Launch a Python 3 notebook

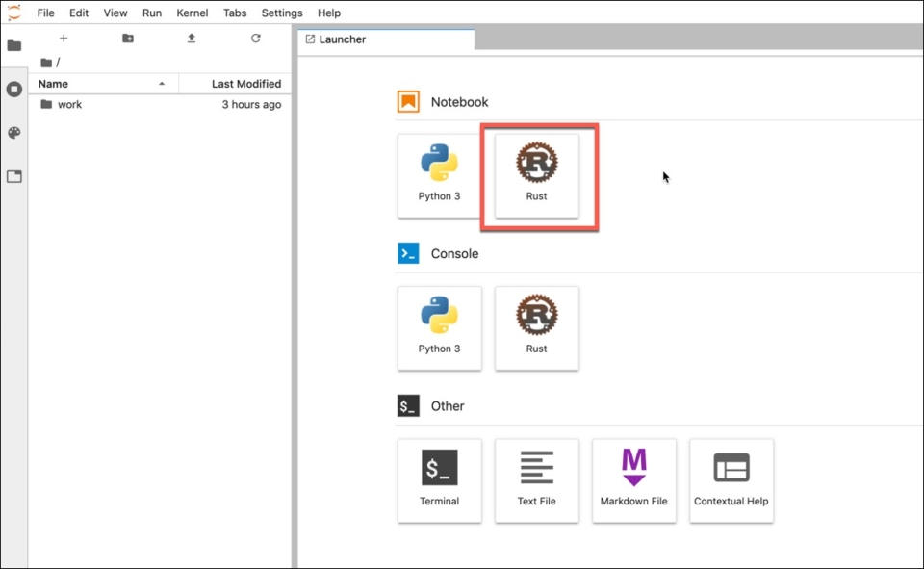pos(439,175)
